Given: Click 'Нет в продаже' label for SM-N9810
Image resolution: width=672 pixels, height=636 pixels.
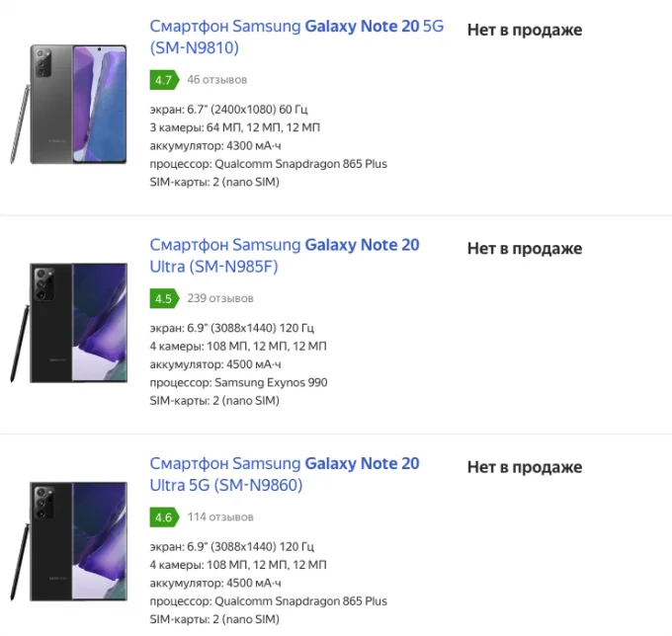Looking at the screenshot, I should pyautogui.click(x=525, y=30).
